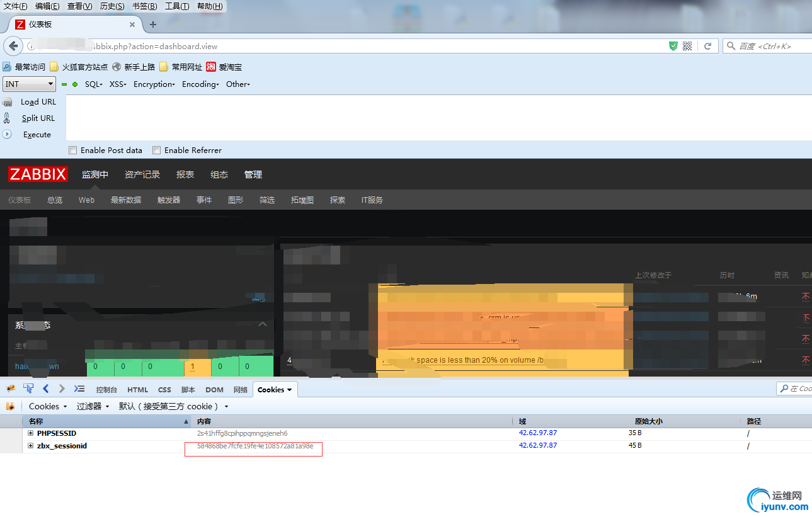The image size is (812, 517).
Task: Click the green plus icon in HackBar
Action: (x=75, y=84)
